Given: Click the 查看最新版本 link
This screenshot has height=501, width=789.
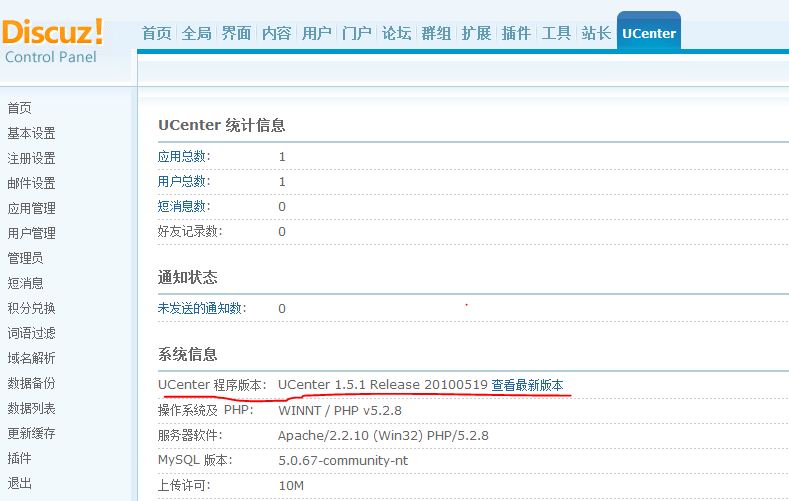Looking at the screenshot, I should click(x=527, y=385).
